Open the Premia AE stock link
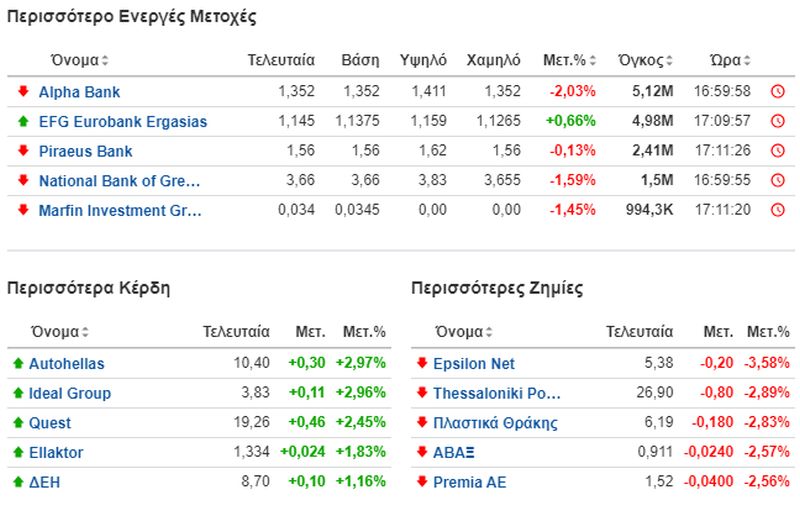This screenshot has height=506, width=800. point(470,482)
